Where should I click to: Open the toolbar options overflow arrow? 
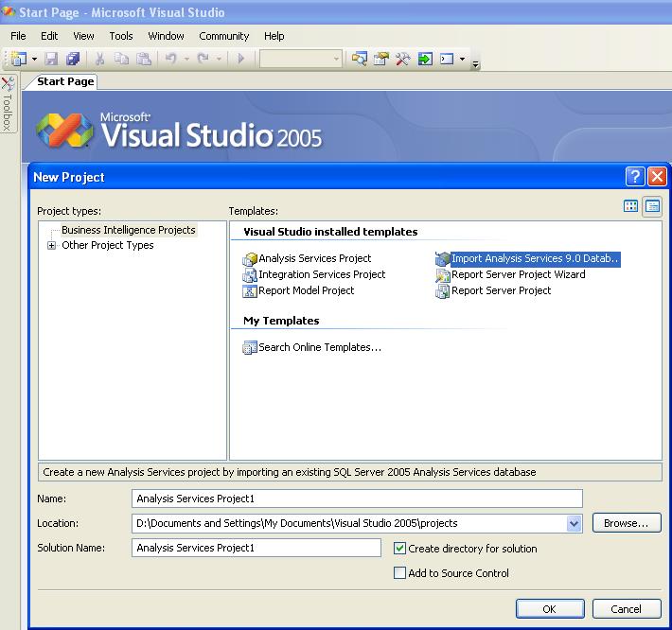click(475, 64)
